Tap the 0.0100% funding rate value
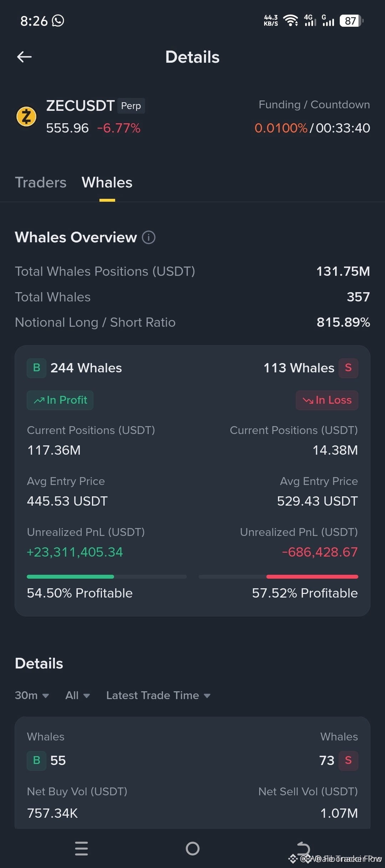385x868 pixels. (281, 128)
